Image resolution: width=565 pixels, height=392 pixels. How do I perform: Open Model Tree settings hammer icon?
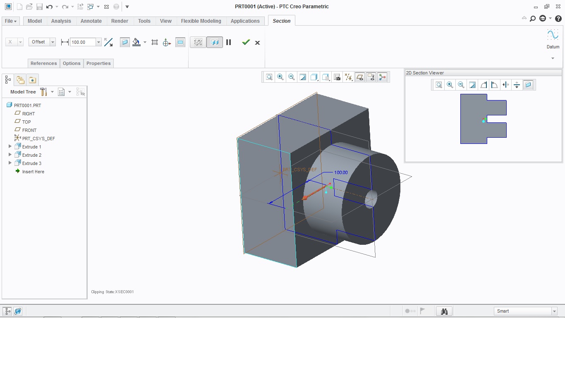point(43,92)
